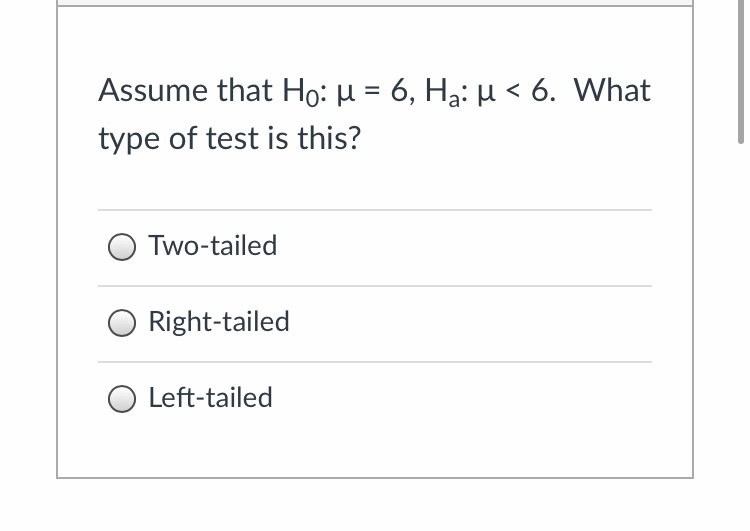Click the "Left-tailed" answer label text
The image size is (750, 531).
210,397
